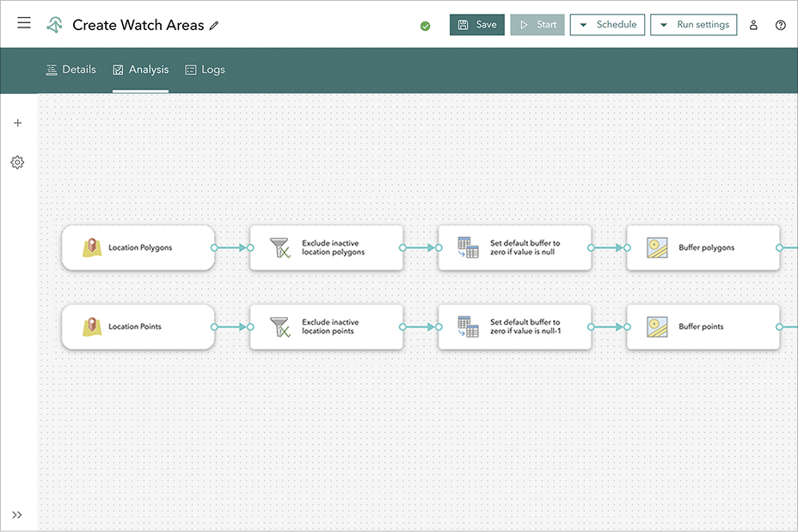
Task: Click the Create Watch Areas title
Action: 138,25
